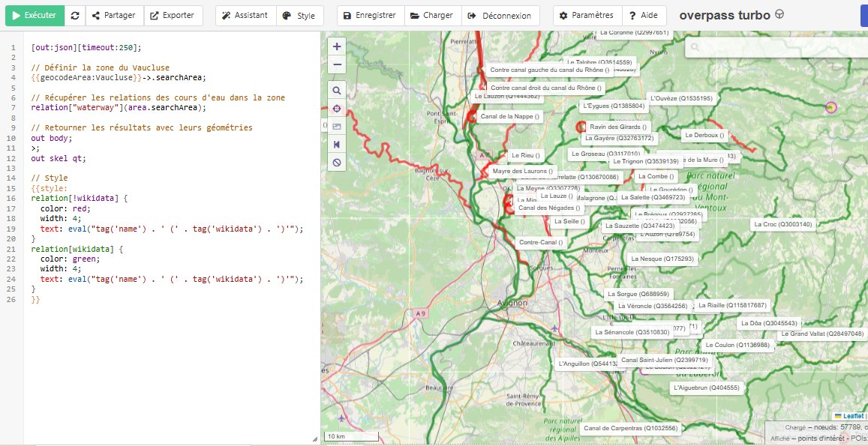The width and height of the screenshot is (868, 446).
Task: Click the Contre-Canal () map label
Action: point(541,242)
